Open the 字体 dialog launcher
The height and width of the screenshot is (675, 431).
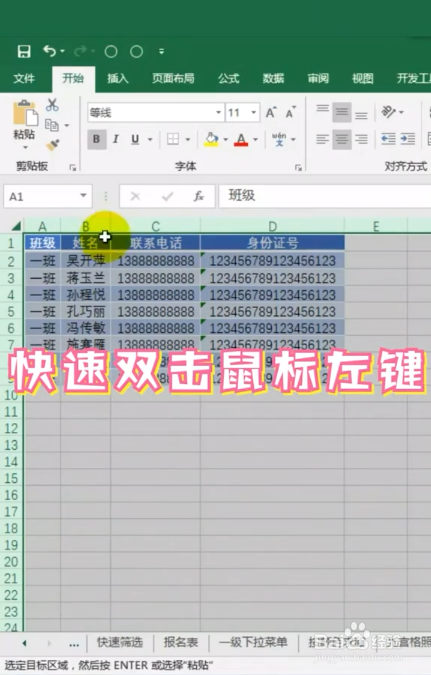pos(298,167)
